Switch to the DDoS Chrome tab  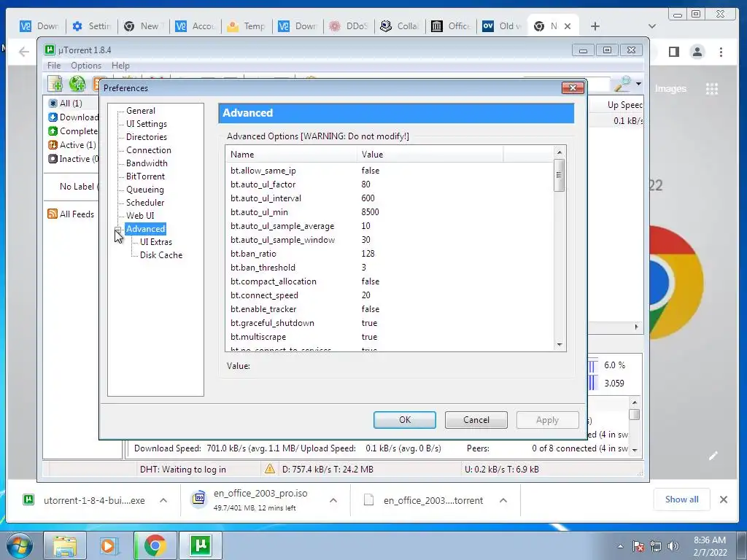[349, 26]
